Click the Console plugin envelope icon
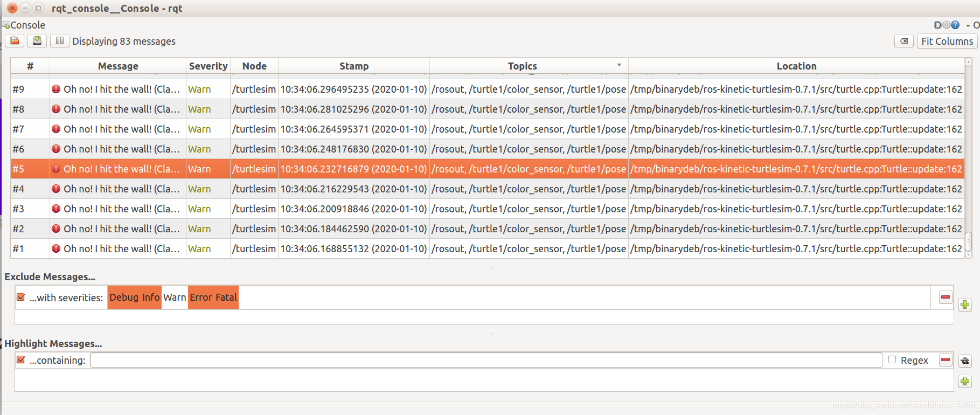This screenshot has width=980, height=415. pyautogui.click(x=6, y=25)
